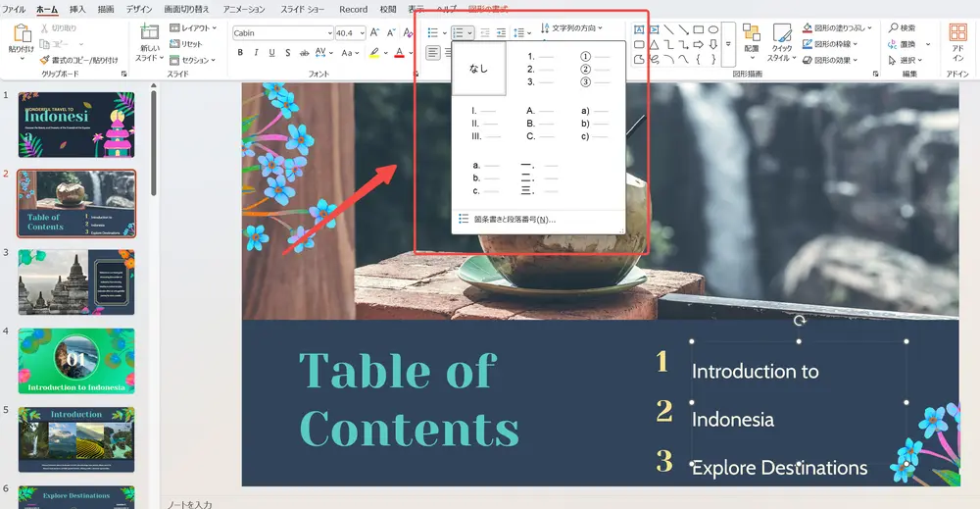Select slide 1 Indonesia title thumbnail
The width and height of the screenshot is (980, 509).
[x=76, y=125]
